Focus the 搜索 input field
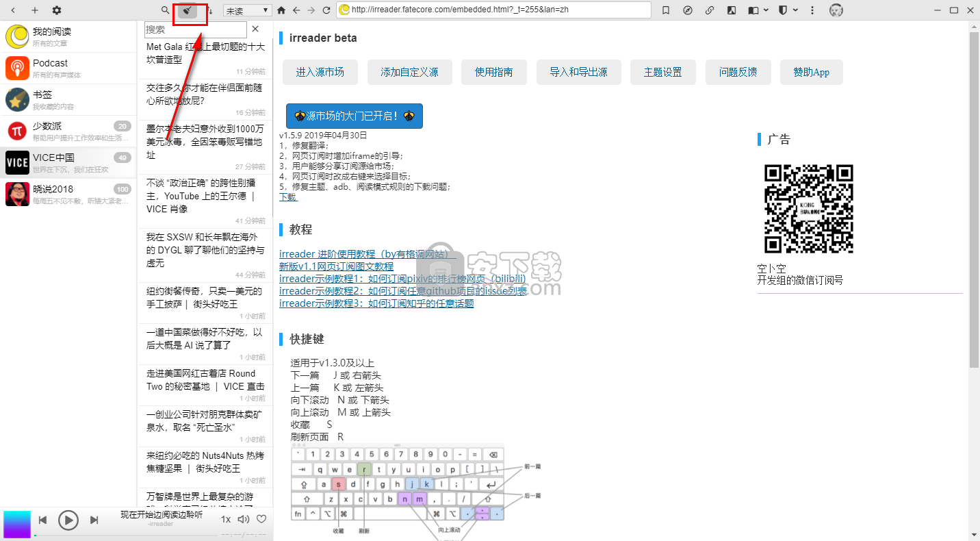The width and height of the screenshot is (980, 541). [196, 29]
